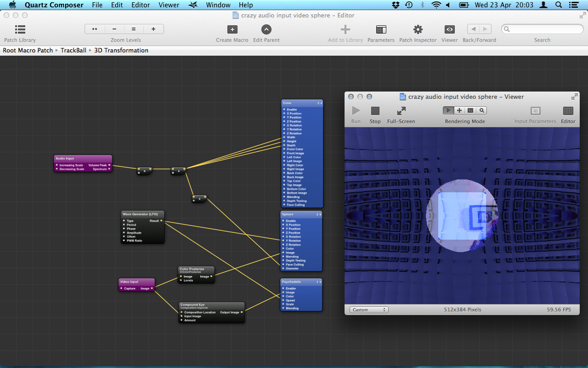Open the Window menu
This screenshot has height=368, width=588.
(218, 5)
